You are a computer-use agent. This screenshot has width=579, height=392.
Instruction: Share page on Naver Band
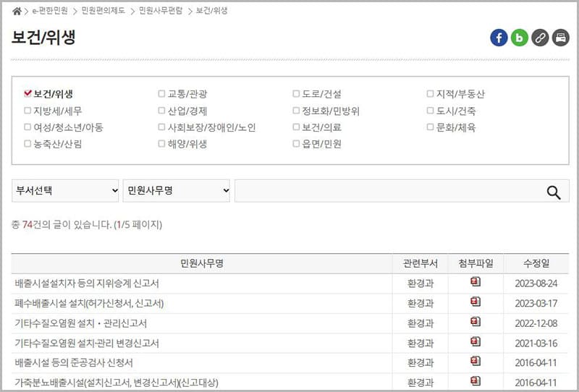click(519, 38)
